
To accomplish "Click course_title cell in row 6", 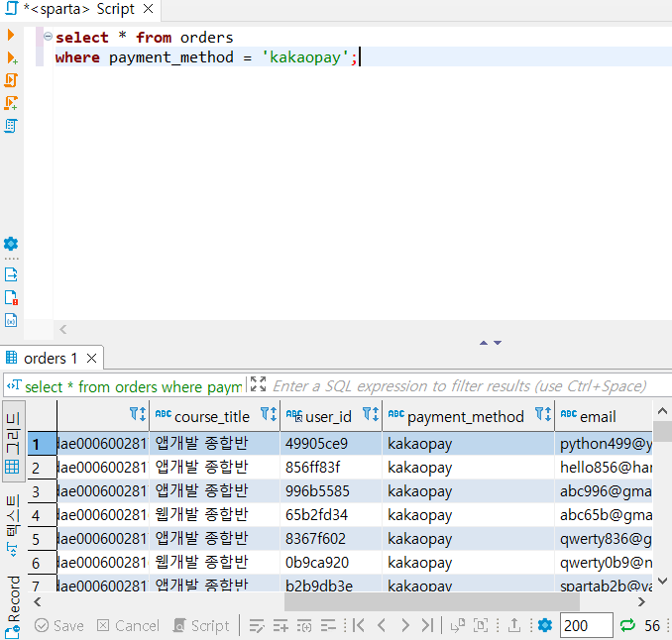I will [214, 563].
